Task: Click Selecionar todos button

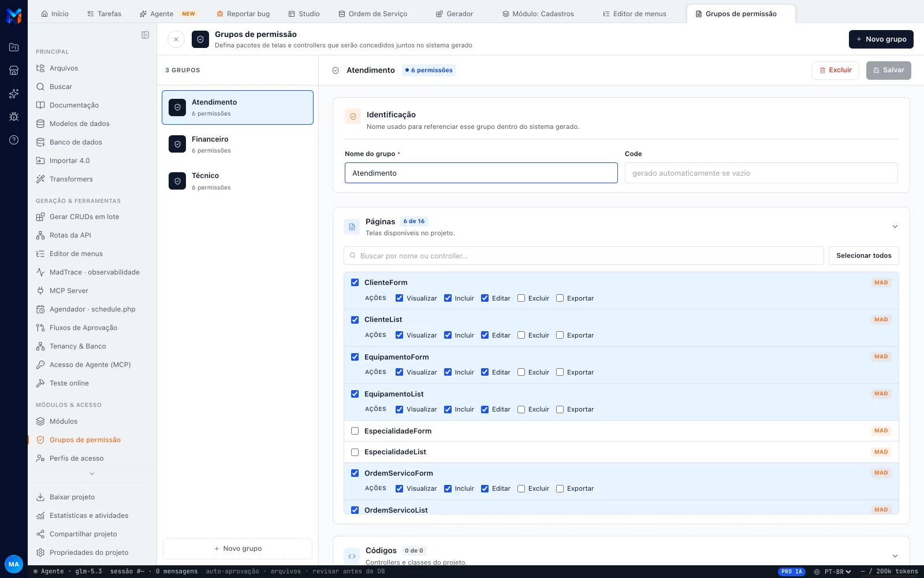Action: coord(864,255)
